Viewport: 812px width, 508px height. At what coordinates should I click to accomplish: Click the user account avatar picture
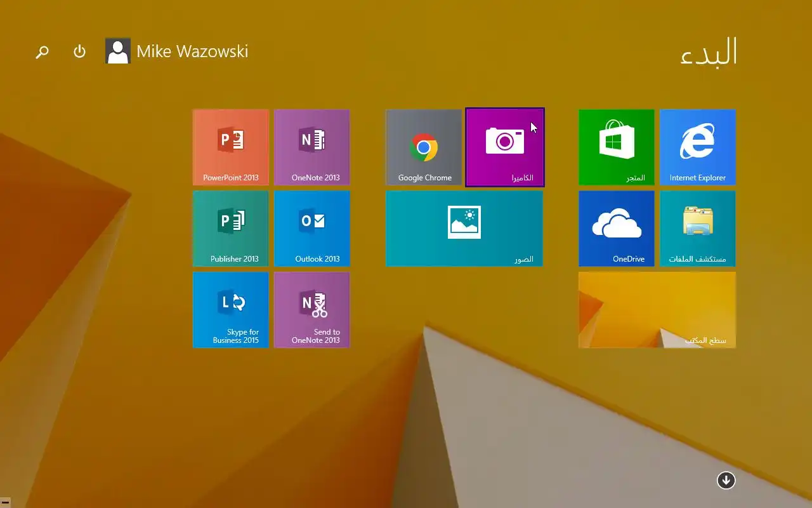click(x=117, y=51)
